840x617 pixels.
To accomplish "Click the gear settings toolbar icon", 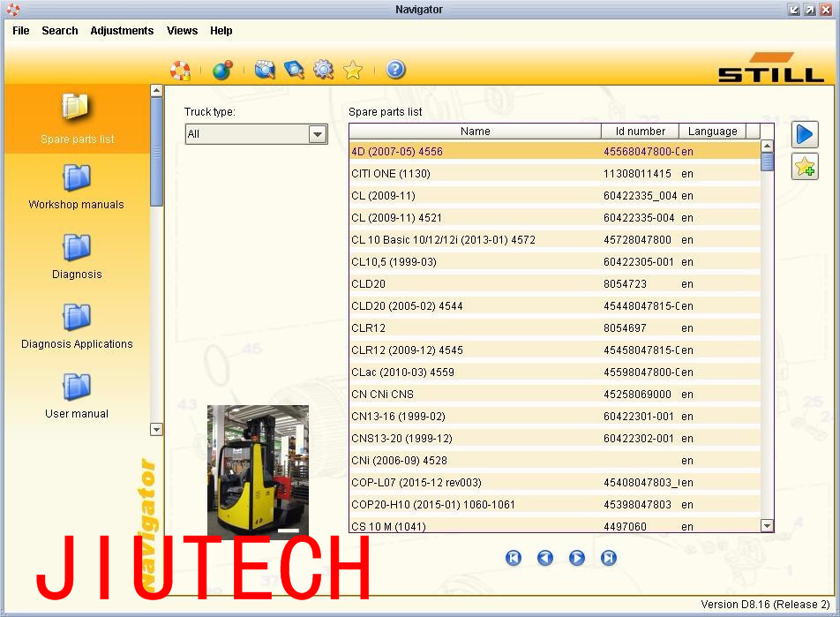I will (x=323, y=70).
